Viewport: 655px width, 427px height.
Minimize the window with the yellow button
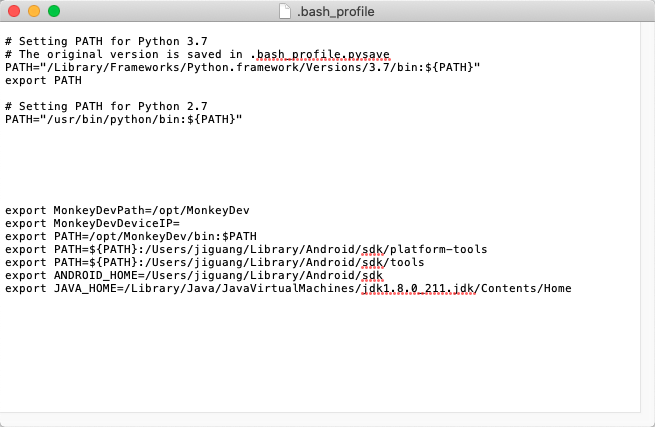(x=34, y=11)
